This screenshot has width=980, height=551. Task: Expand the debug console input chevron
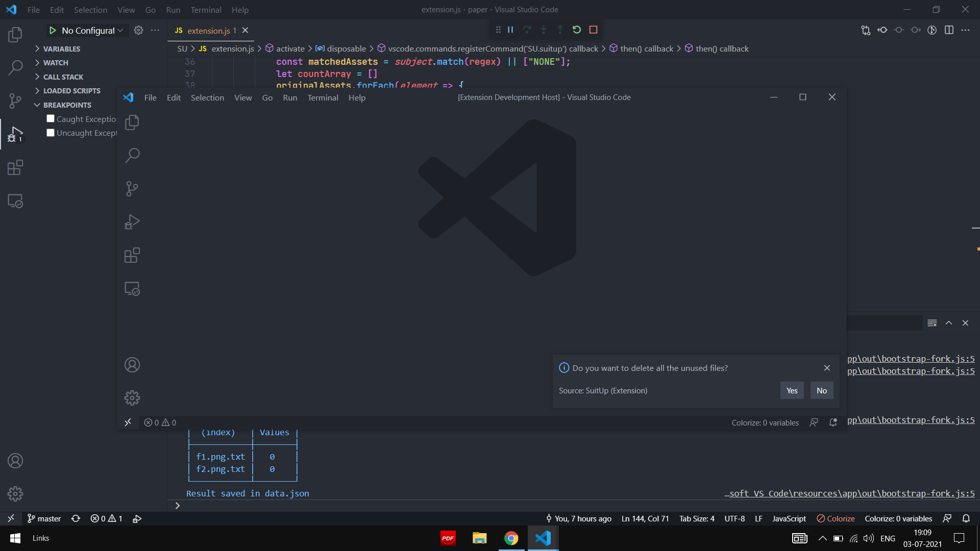[x=178, y=506]
